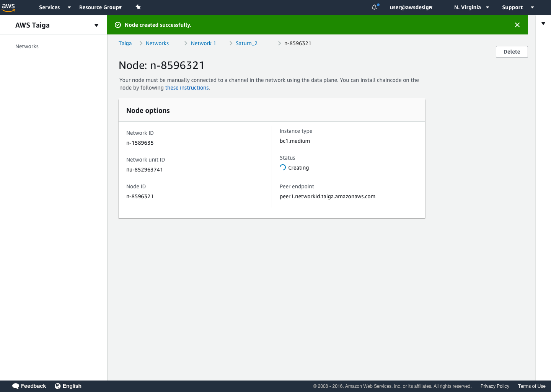Click the 'Node created successfully.' message

[158, 25]
